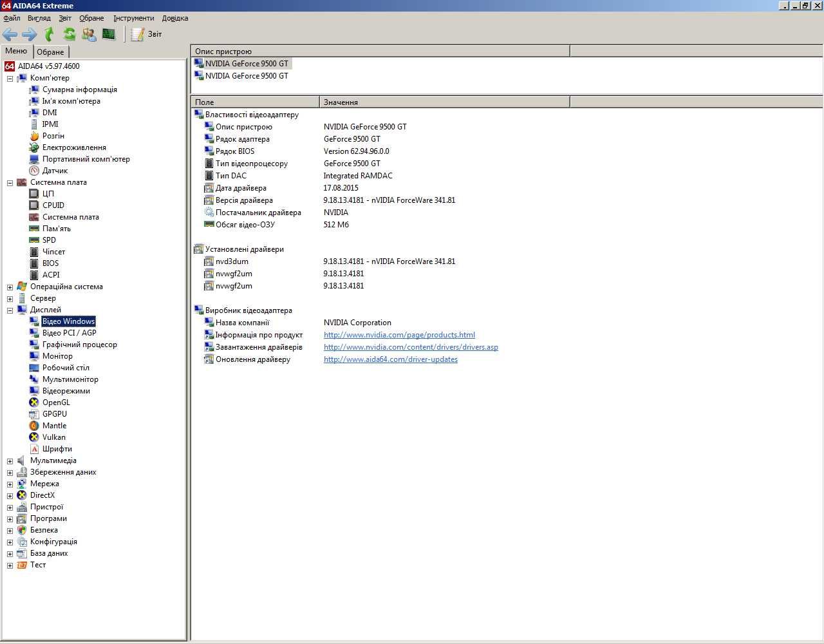Screen dimensions: 824x644
Task: Open the Звіт menu in menu bar
Action: [65, 18]
